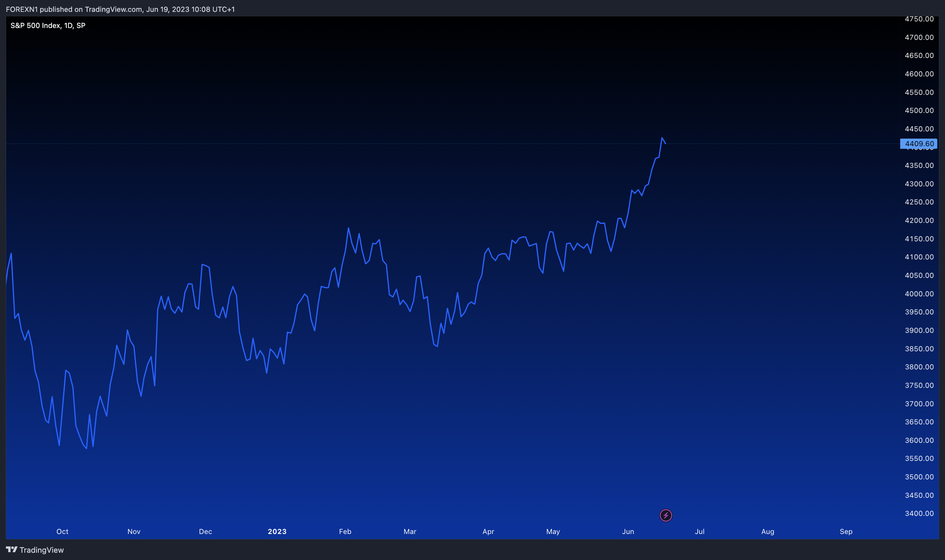
Task: Click the Apr label on time axis
Action: [488, 532]
